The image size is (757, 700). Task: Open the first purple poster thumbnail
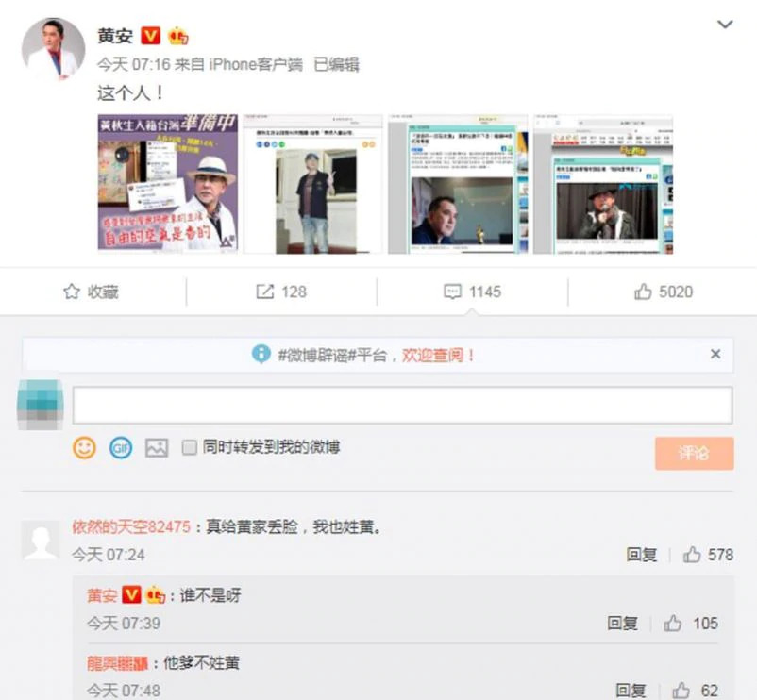click(168, 184)
